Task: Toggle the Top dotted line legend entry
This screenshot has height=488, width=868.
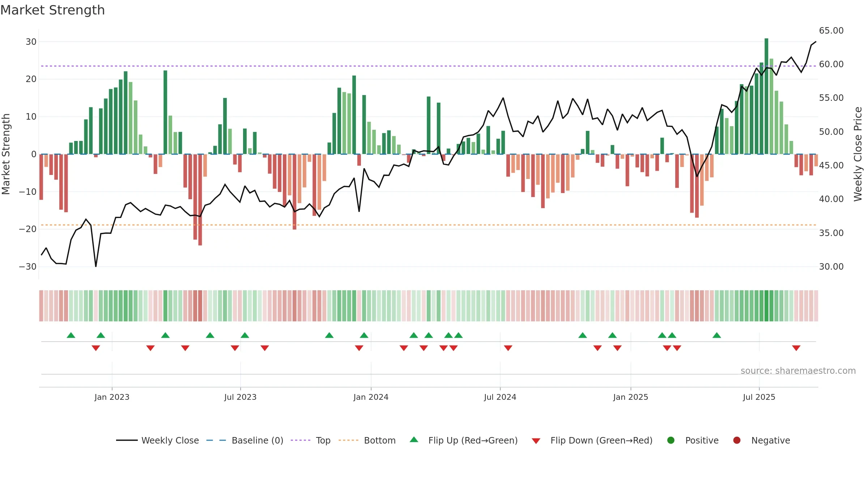Action: click(311, 440)
